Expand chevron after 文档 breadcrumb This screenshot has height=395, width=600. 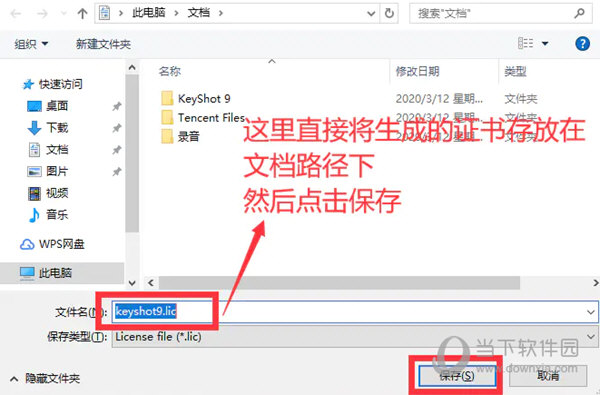coord(221,13)
